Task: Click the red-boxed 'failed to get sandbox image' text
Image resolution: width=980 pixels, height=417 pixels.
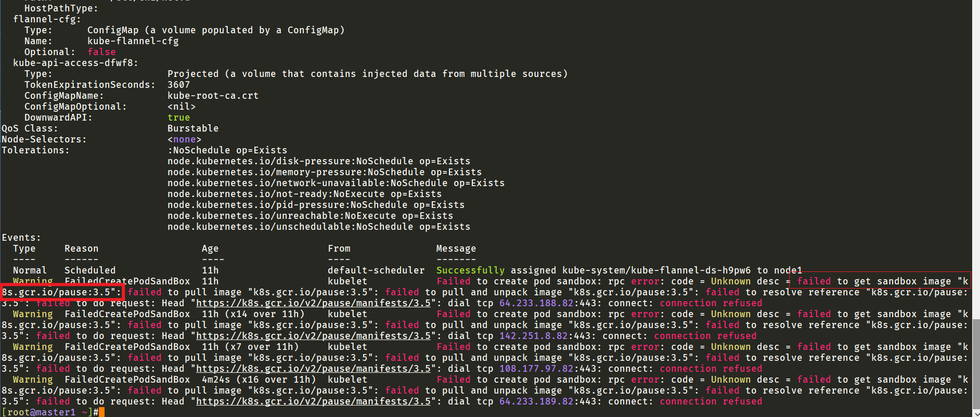Action: pyautogui.click(x=879, y=281)
